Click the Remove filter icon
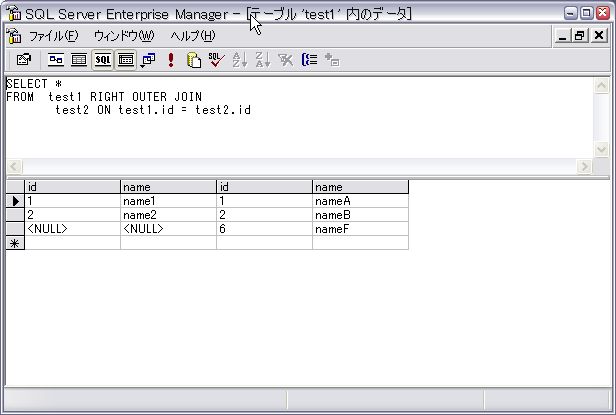Screen dimensions: 616x415 point(285,60)
